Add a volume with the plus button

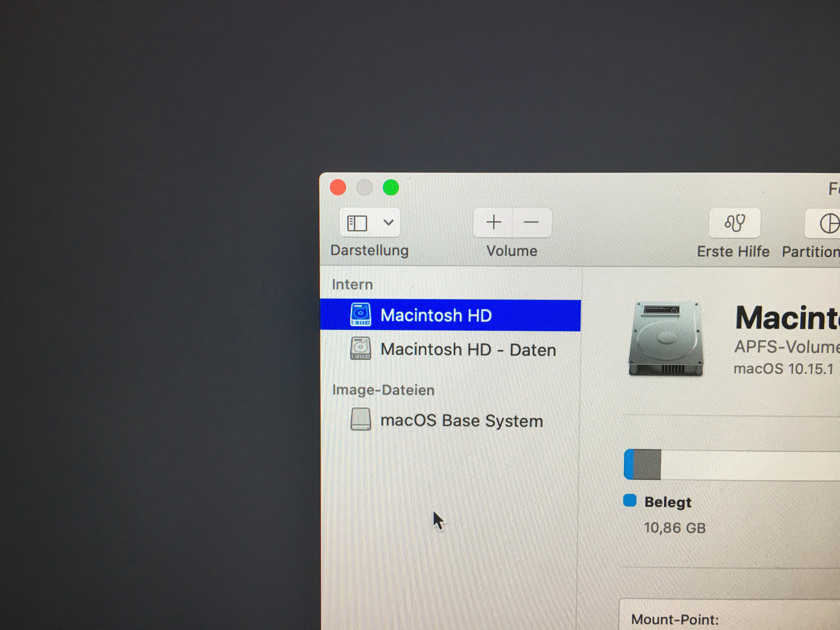click(494, 222)
